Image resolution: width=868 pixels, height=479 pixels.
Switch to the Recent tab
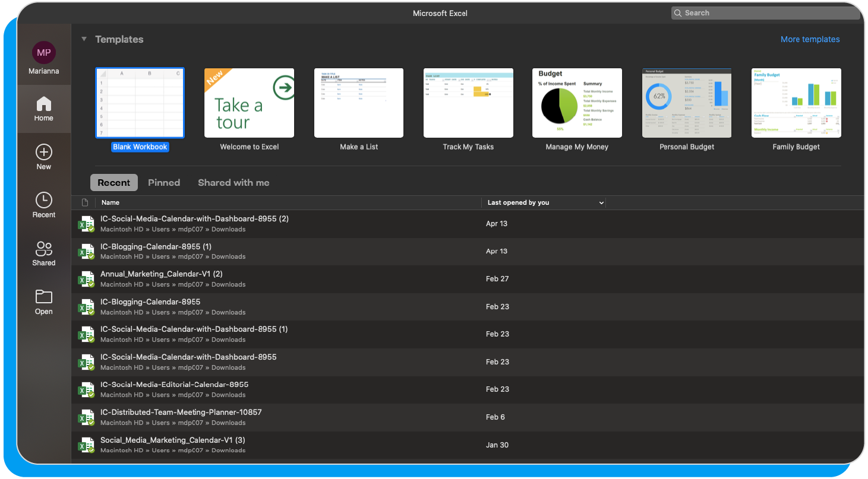[114, 183]
